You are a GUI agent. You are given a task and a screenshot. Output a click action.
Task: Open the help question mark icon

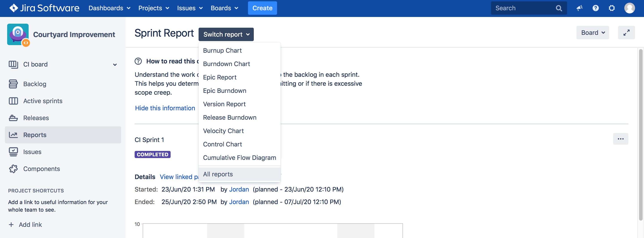tap(595, 8)
